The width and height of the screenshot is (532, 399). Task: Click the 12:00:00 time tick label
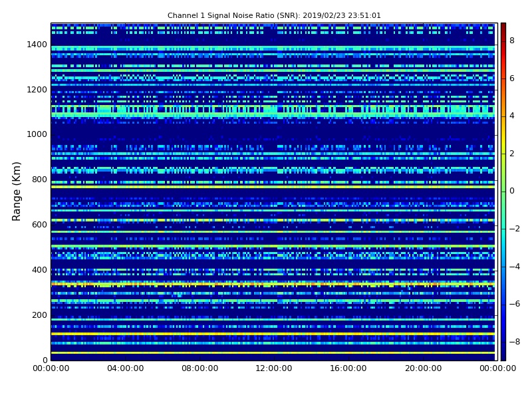[x=274, y=368]
